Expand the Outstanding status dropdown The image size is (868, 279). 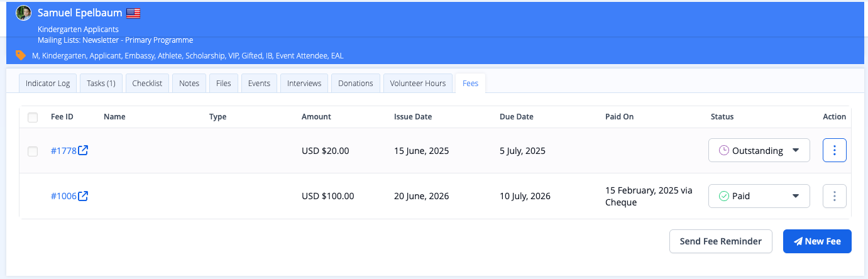point(795,150)
